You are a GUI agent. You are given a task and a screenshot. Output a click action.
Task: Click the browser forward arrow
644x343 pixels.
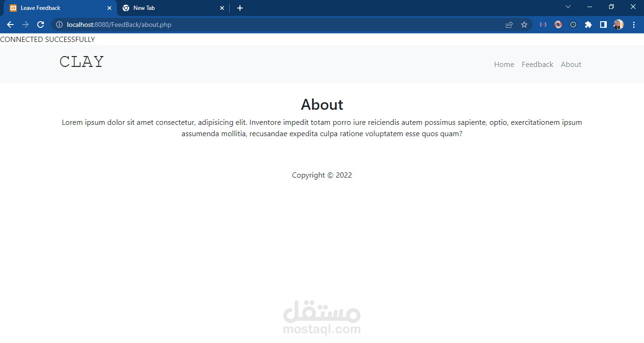(25, 24)
